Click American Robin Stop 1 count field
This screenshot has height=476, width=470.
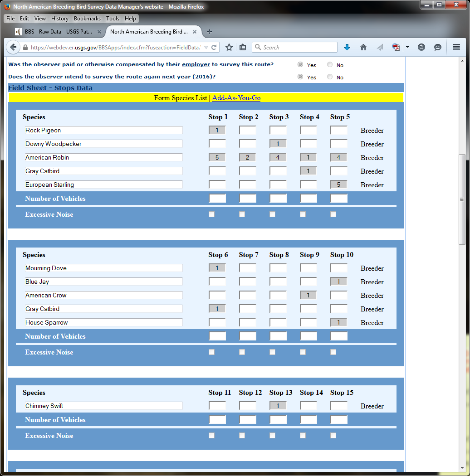[x=217, y=157]
